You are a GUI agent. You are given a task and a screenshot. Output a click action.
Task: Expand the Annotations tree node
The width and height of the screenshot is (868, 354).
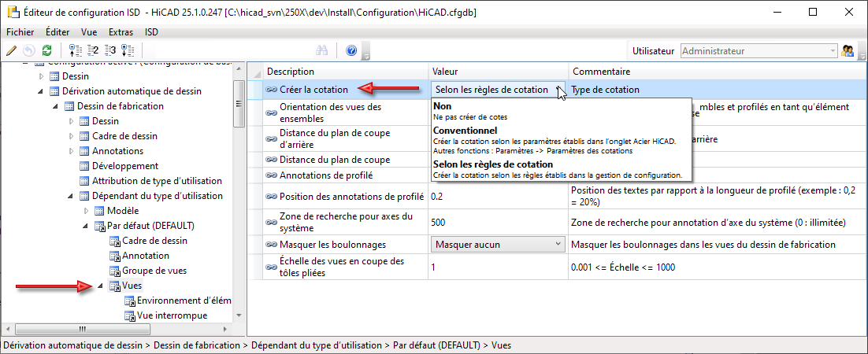pyautogui.click(x=71, y=151)
